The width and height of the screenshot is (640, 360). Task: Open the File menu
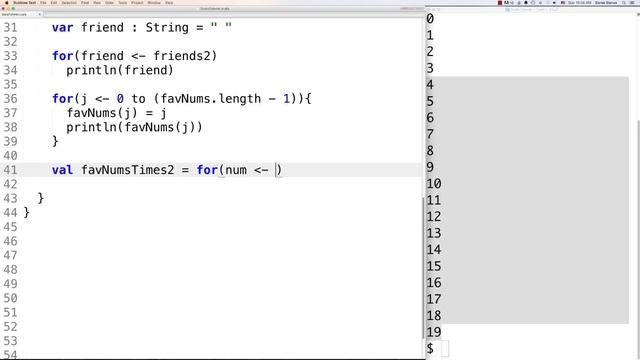pyautogui.click(x=43, y=2)
